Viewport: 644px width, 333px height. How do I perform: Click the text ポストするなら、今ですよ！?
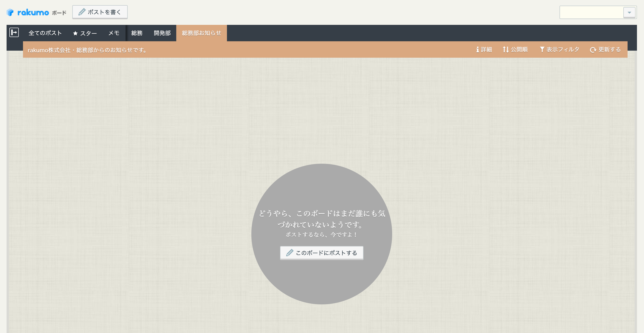tap(322, 235)
